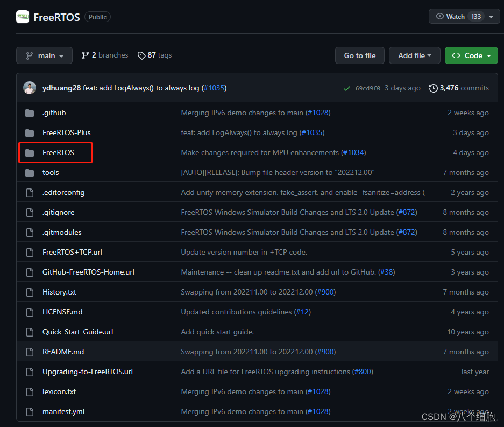
Task: View the 2 branches link
Action: tap(105, 55)
